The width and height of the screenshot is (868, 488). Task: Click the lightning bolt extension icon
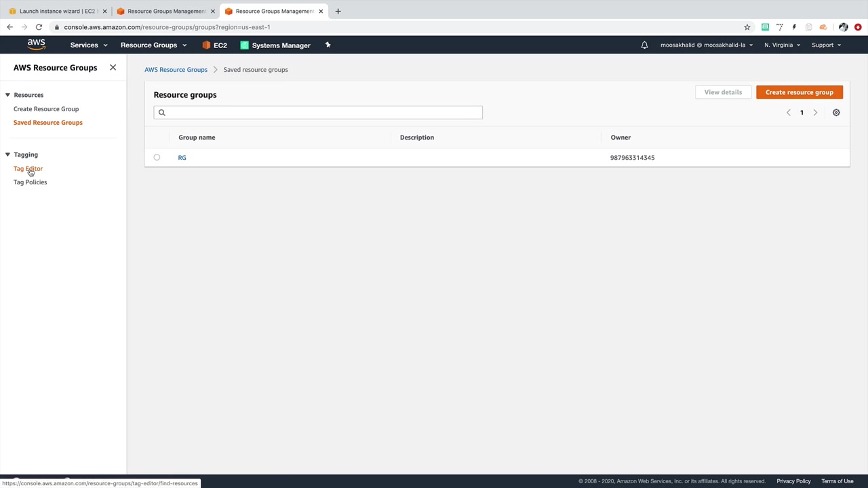point(794,27)
